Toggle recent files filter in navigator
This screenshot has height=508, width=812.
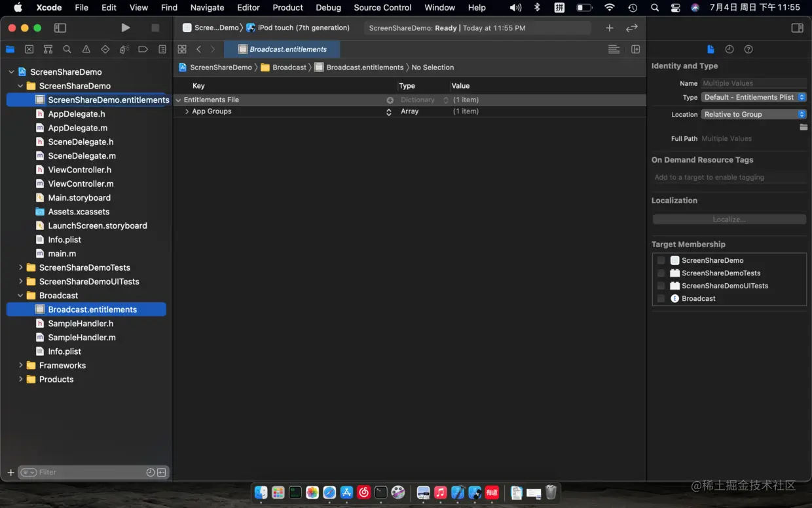[x=151, y=473]
